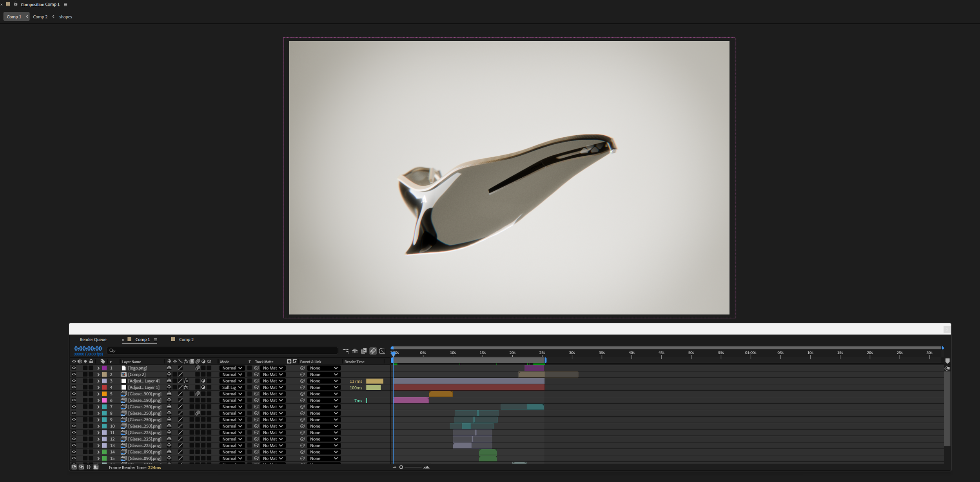Screen dimensions: 980x482
Task: Open Track Matte dropdown for layer 6
Action: tap(273, 400)
